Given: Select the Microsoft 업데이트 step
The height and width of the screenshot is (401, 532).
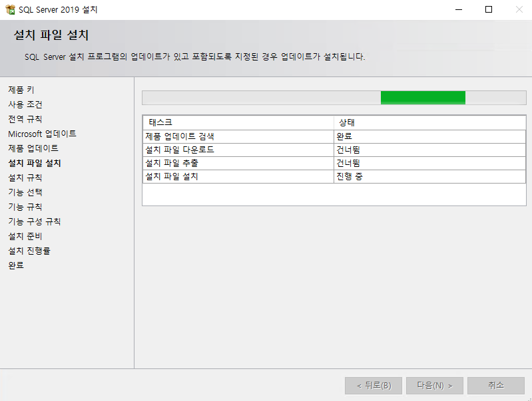Looking at the screenshot, I should 42,134.
